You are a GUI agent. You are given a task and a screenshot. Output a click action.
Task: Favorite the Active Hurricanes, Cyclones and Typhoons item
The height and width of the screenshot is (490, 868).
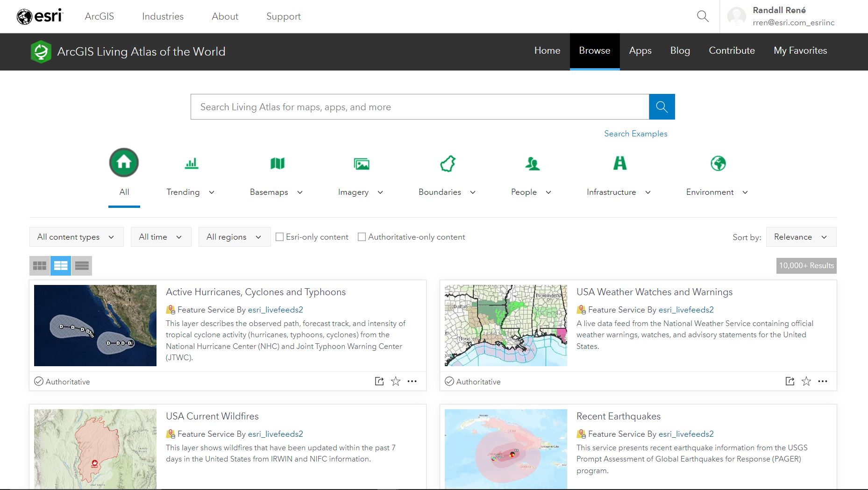click(x=395, y=381)
